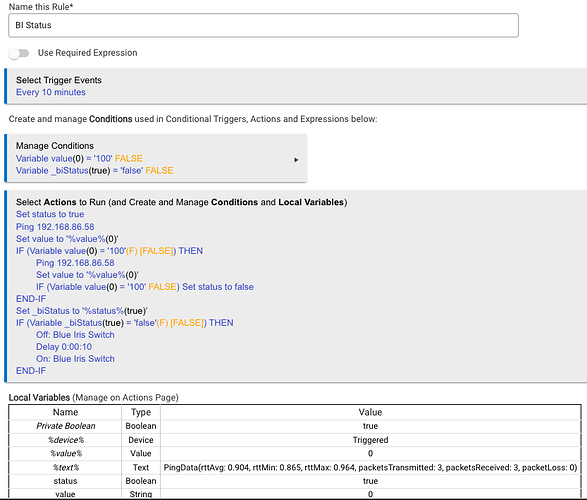This screenshot has height=500, width=587.
Task: Click the first END-IF line
Action: tap(31, 299)
